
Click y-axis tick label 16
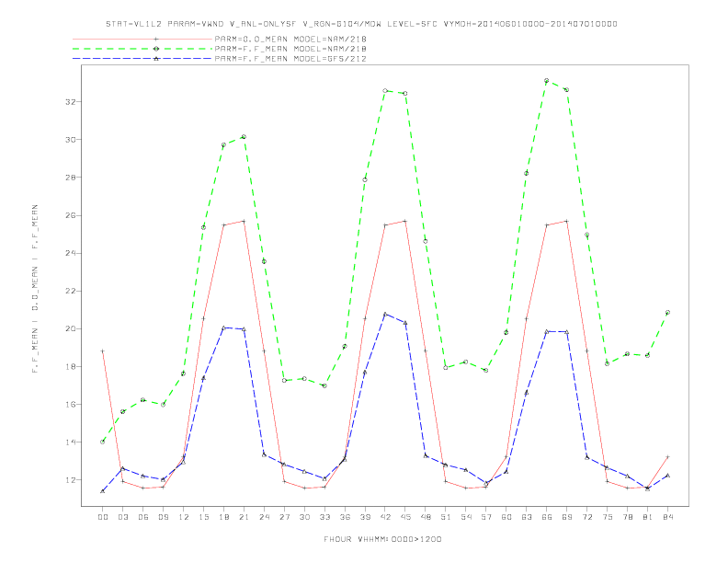70,405
